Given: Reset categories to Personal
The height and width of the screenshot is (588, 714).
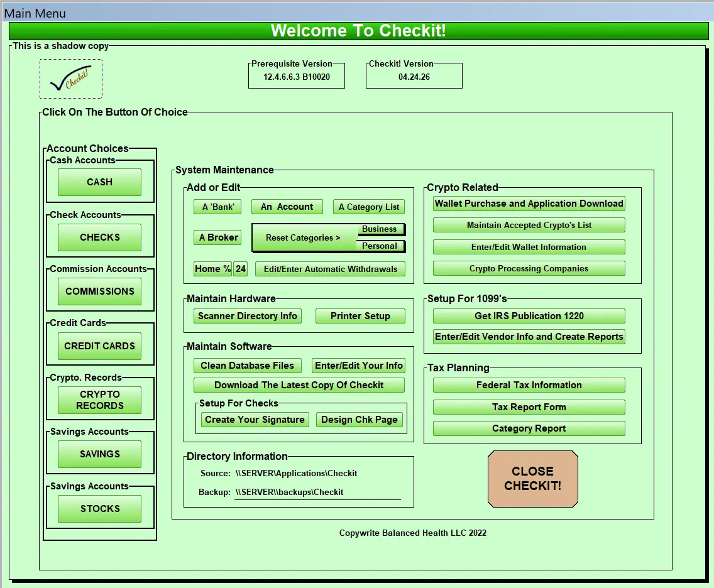Looking at the screenshot, I should click(380, 246).
